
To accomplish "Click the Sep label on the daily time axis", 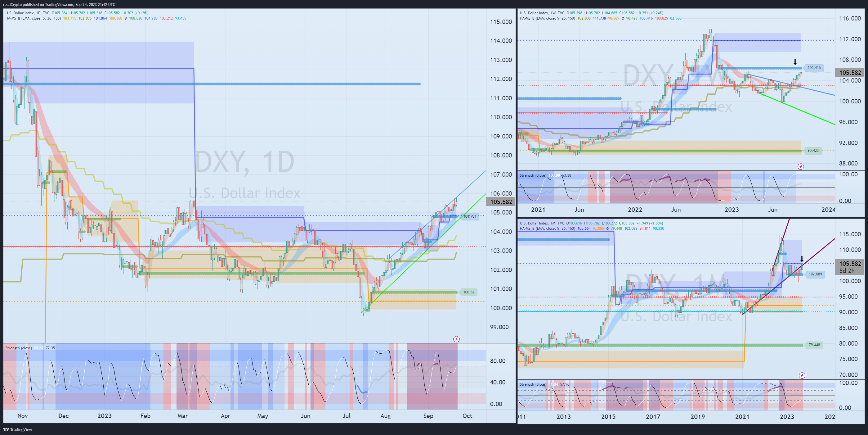I will (428, 416).
